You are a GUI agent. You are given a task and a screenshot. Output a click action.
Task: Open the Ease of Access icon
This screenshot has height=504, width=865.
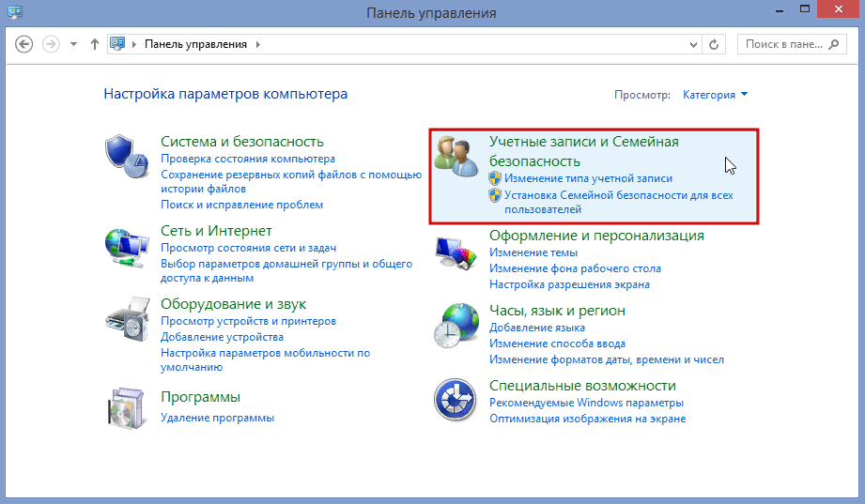[456, 400]
